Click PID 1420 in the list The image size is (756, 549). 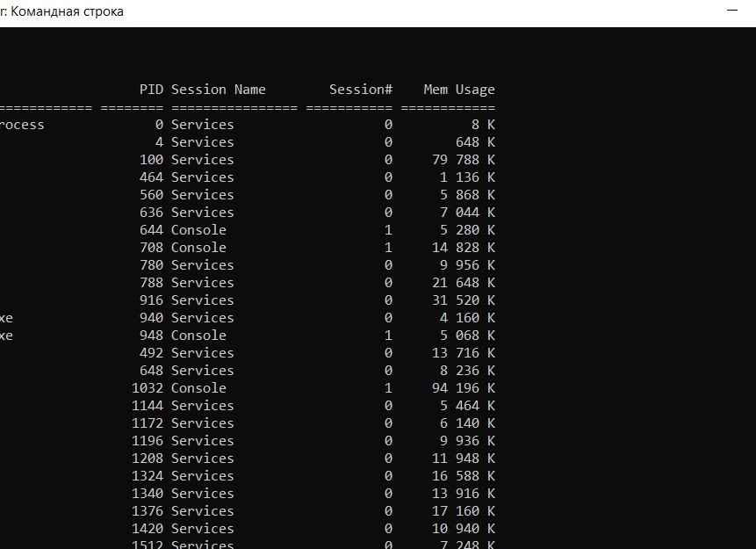coord(148,529)
